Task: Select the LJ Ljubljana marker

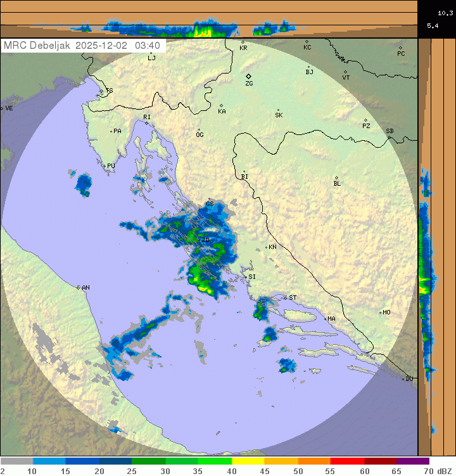Action: coord(149,51)
